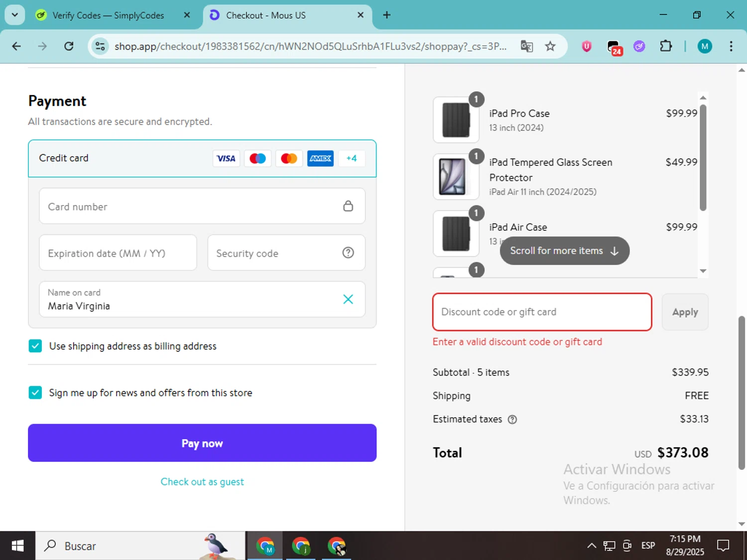Click the Maestro card logo
The image size is (747, 560).
click(x=257, y=158)
